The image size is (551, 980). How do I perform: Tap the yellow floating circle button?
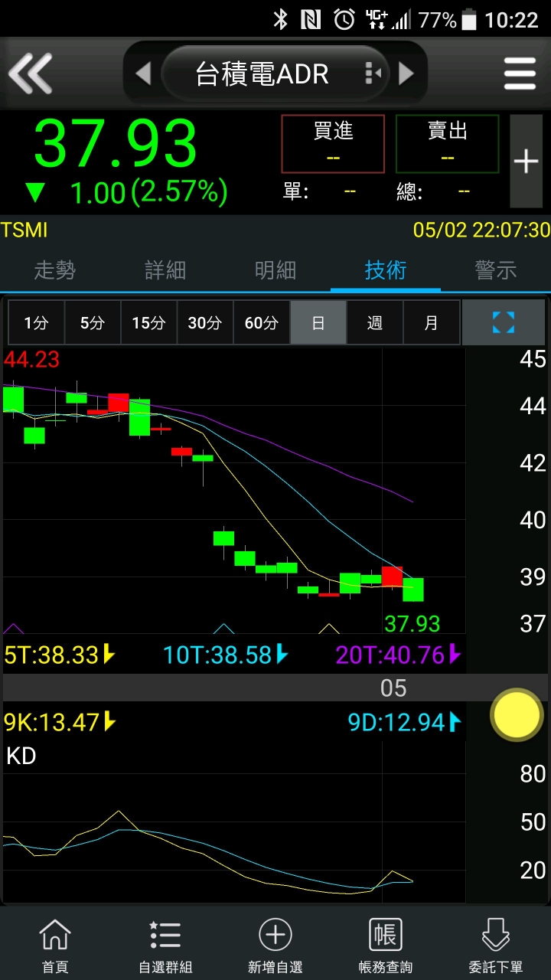point(517,714)
